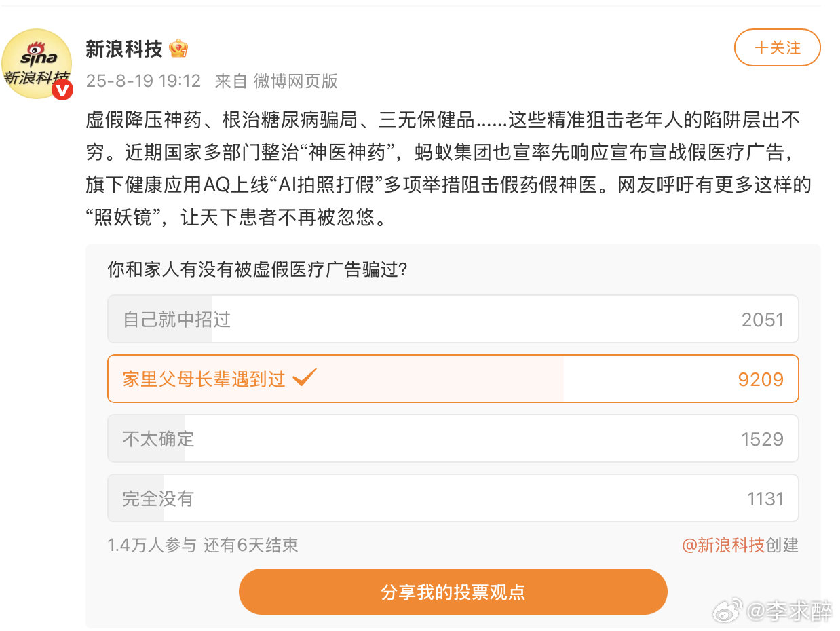Click 分享我的投票观点 button
Image resolution: width=840 pixels, height=631 pixels.
(x=453, y=592)
